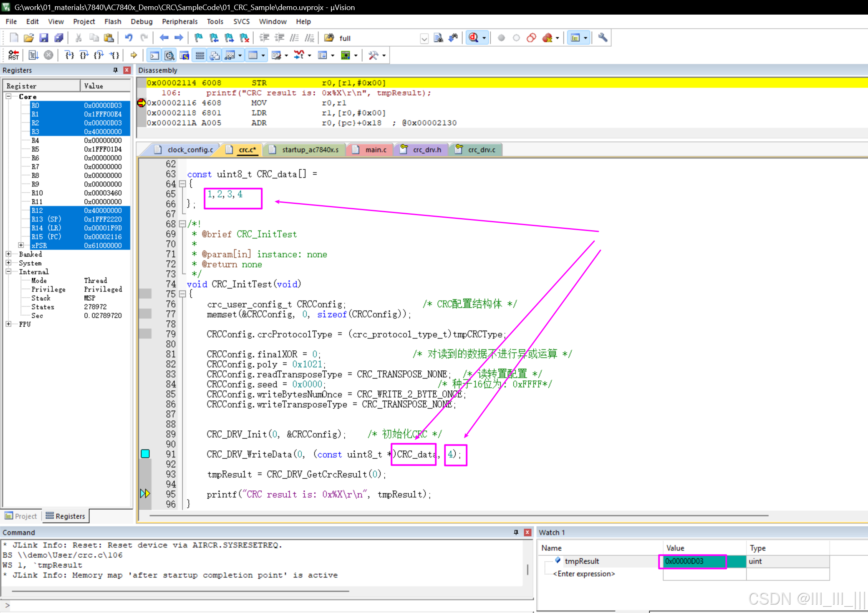
Task: Save the current file icon
Action: [44, 38]
